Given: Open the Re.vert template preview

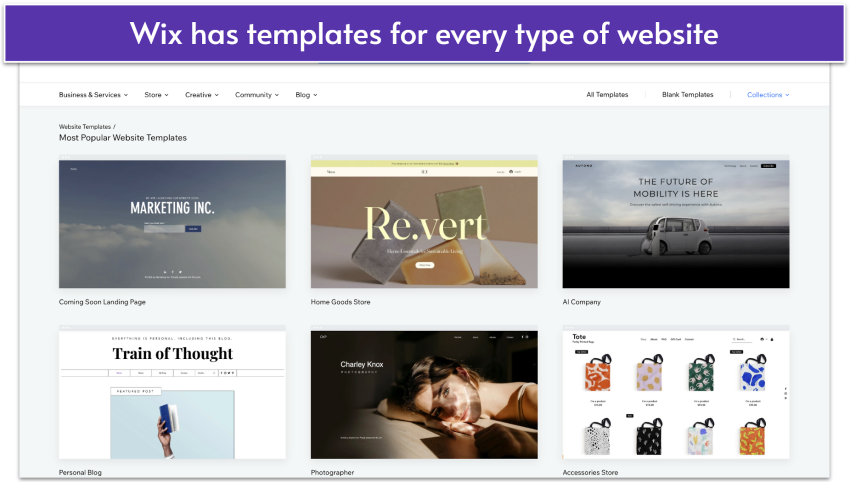Looking at the screenshot, I should click(424, 223).
